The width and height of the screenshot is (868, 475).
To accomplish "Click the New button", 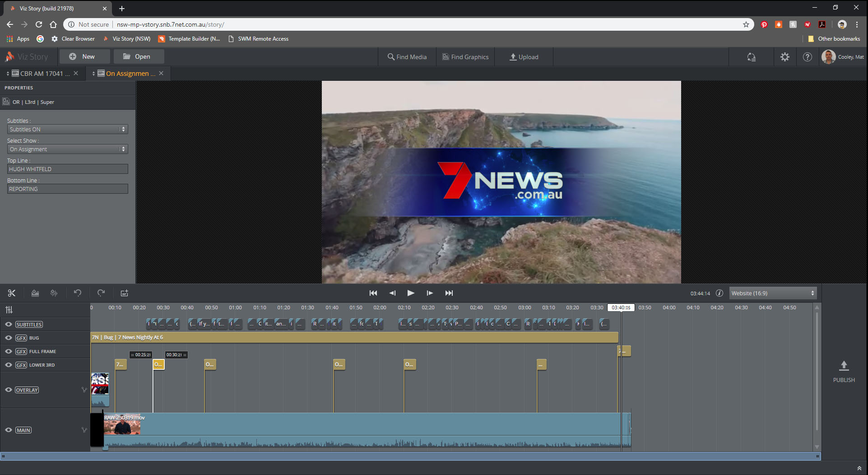I will (x=84, y=56).
